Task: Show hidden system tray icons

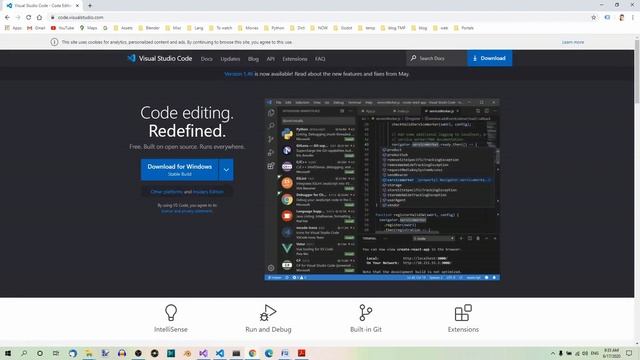Action: (x=553, y=353)
